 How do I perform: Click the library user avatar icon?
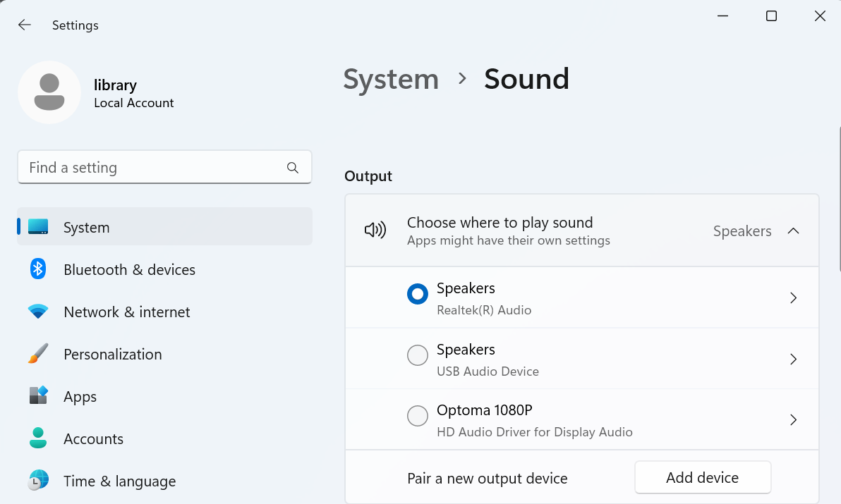click(x=49, y=92)
